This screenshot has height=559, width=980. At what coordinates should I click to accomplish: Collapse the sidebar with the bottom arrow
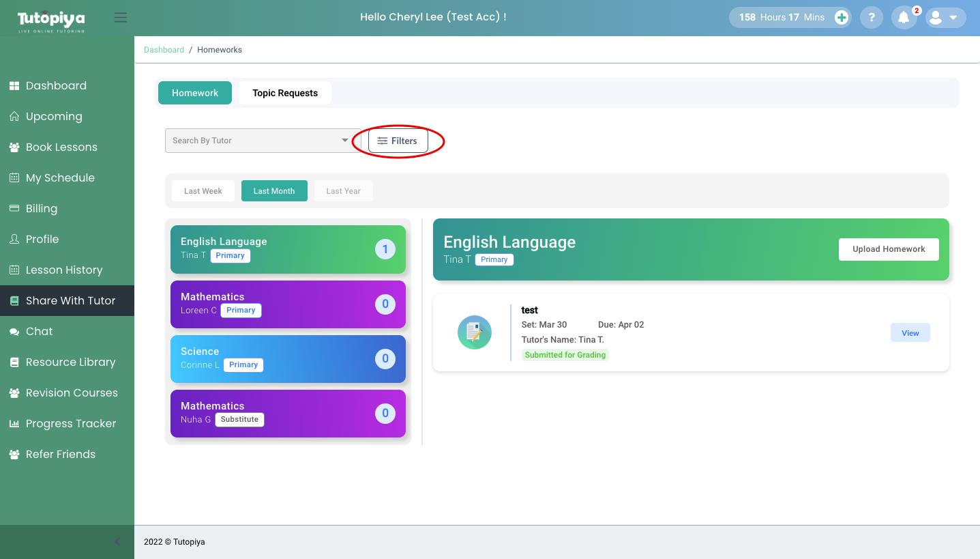pos(117,541)
